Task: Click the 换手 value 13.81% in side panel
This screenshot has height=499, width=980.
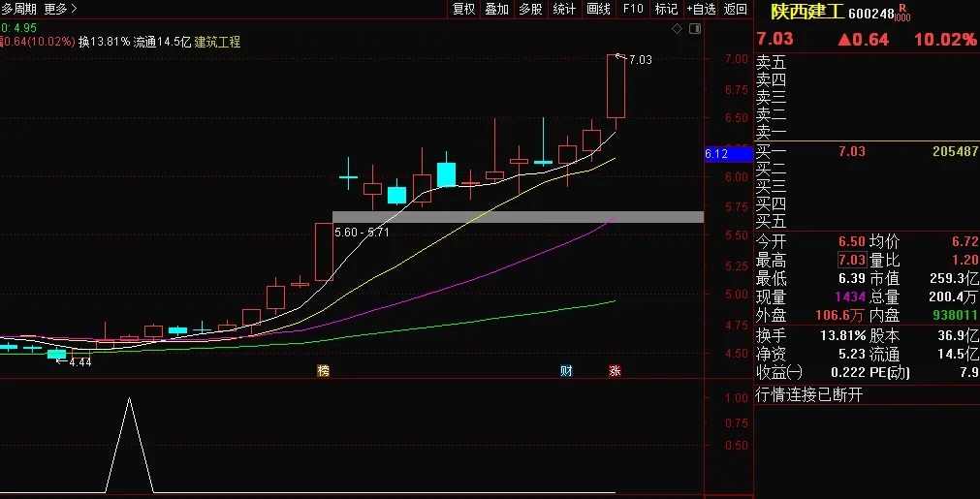Action: pyautogui.click(x=843, y=335)
